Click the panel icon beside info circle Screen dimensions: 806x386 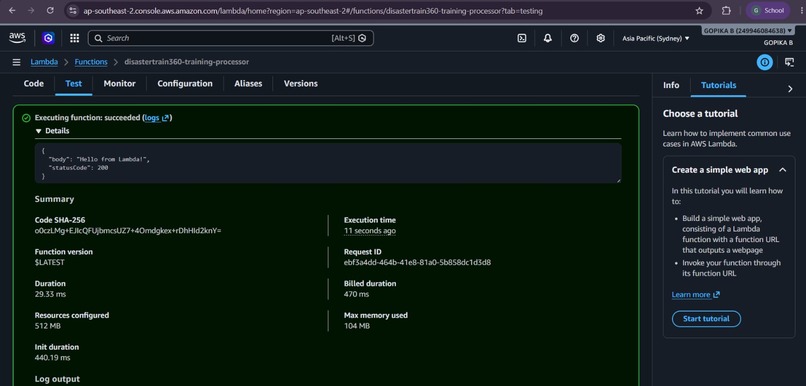[790, 62]
